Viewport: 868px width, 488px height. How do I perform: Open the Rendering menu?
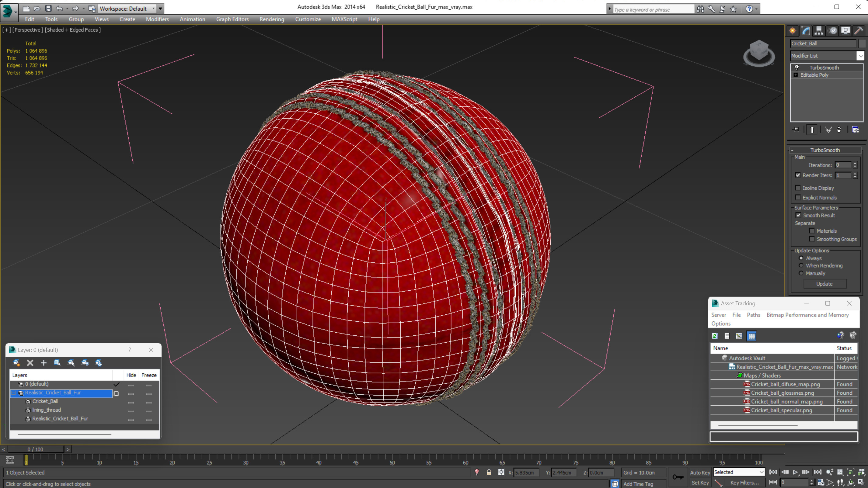click(272, 19)
